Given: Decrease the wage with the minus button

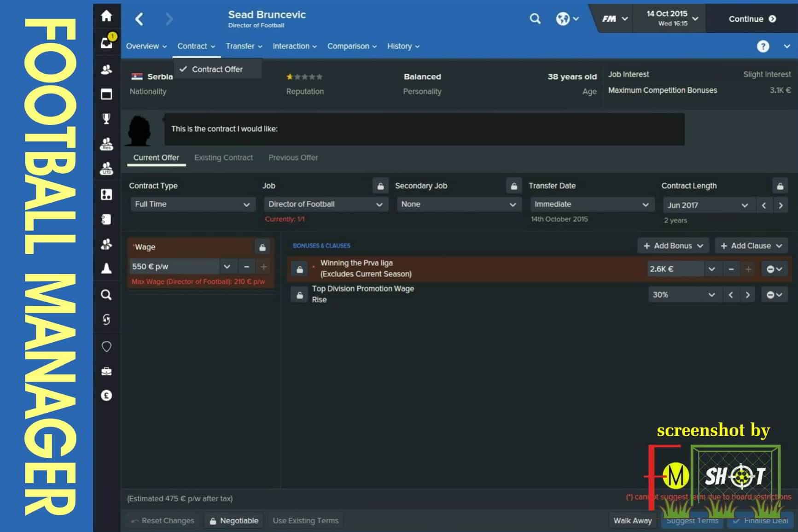Looking at the screenshot, I should tap(246, 267).
